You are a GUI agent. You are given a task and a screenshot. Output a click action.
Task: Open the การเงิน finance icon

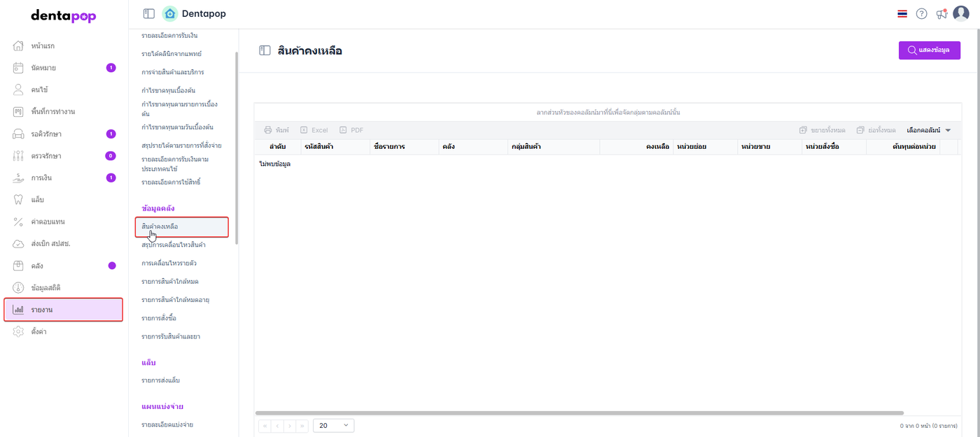click(19, 178)
